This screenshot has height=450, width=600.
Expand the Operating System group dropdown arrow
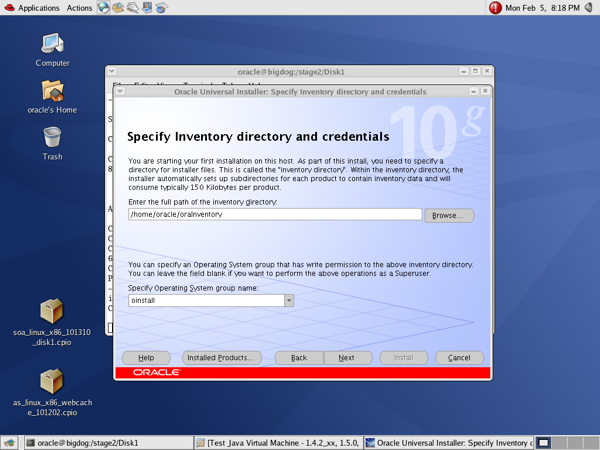click(289, 301)
